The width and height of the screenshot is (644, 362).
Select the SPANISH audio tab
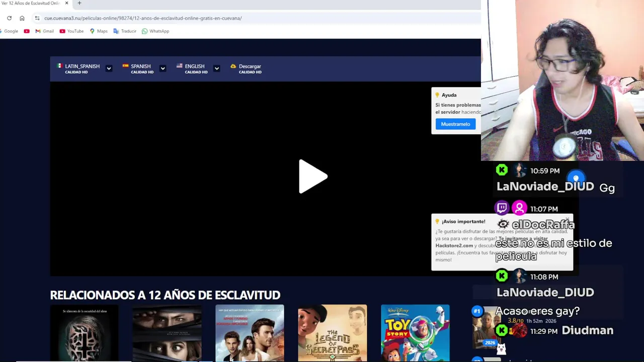(138, 68)
